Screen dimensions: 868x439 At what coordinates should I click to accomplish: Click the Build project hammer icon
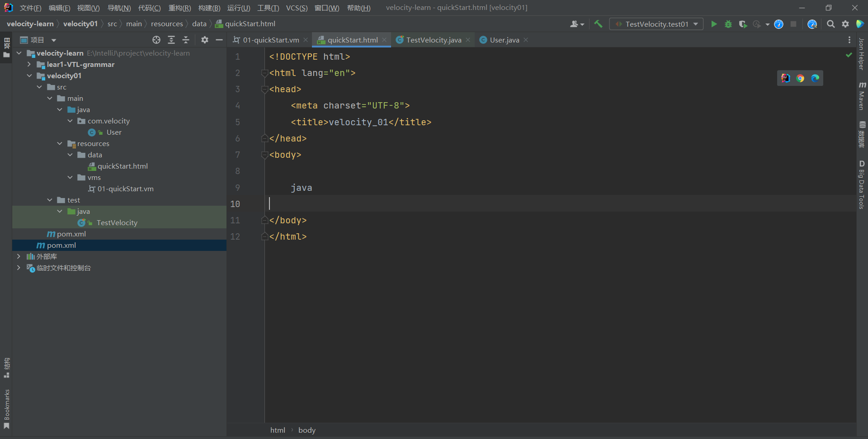pyautogui.click(x=598, y=24)
